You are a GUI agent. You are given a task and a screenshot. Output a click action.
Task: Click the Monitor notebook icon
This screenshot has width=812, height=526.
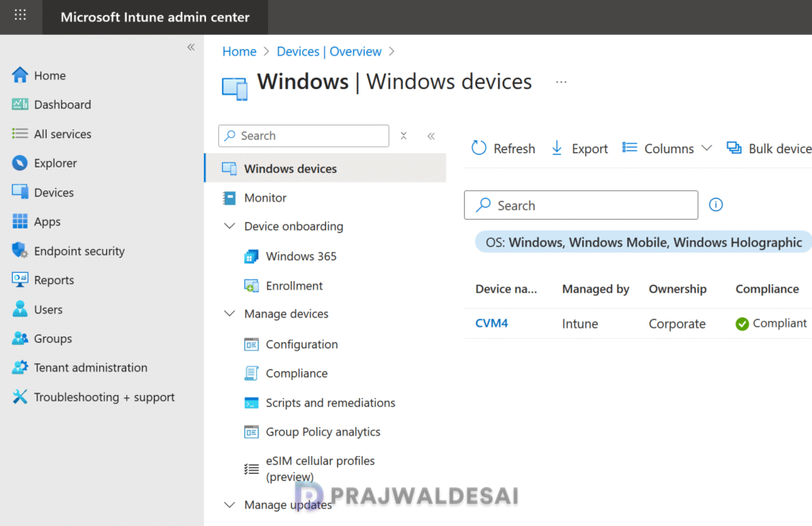point(229,198)
